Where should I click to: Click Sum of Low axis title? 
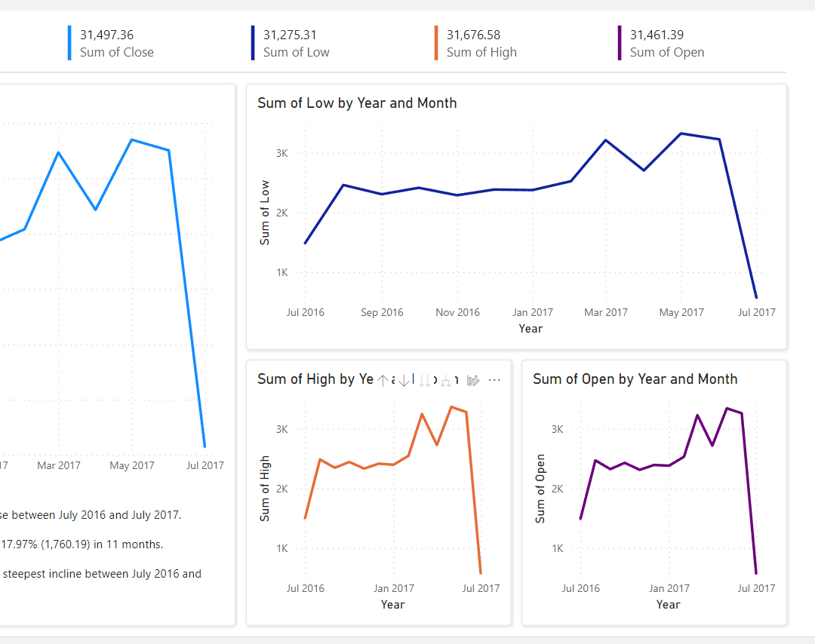tap(264, 213)
